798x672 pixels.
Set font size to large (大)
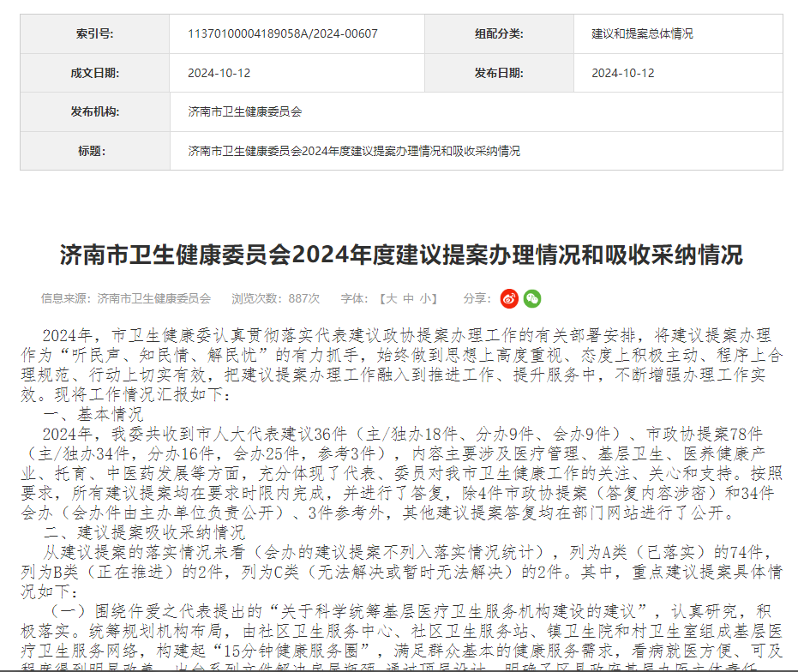tap(391, 298)
